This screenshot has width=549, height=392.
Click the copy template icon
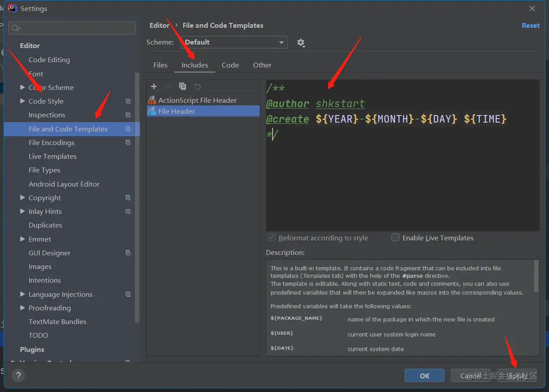pos(183,86)
